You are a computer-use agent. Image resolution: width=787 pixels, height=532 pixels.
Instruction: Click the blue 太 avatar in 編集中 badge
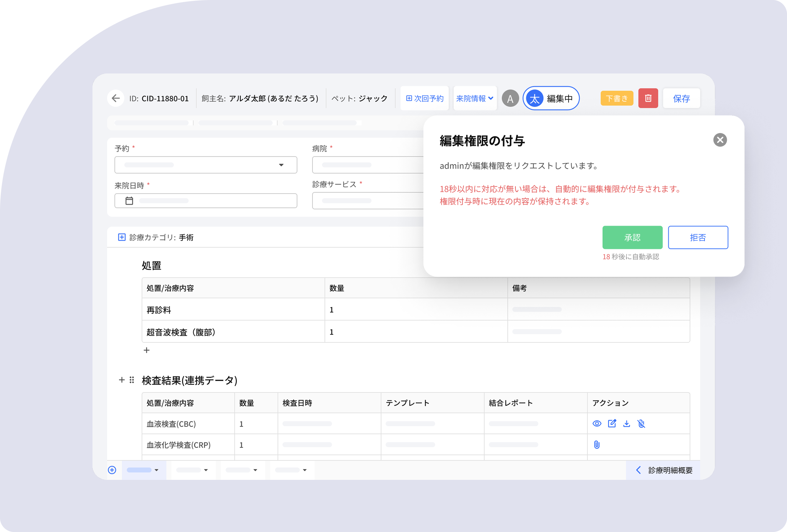(x=534, y=98)
